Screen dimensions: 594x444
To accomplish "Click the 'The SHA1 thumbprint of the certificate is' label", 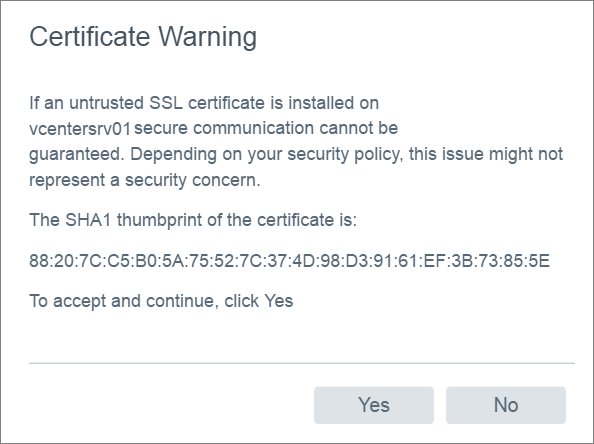I will point(193,220).
